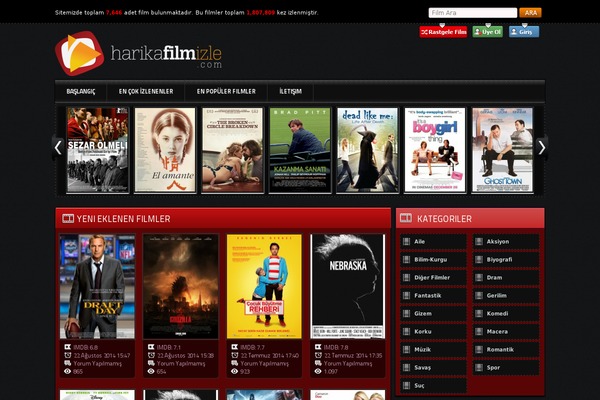Click the film strip icon next to Gizem
Screen dimensions: 600x400
406,313
